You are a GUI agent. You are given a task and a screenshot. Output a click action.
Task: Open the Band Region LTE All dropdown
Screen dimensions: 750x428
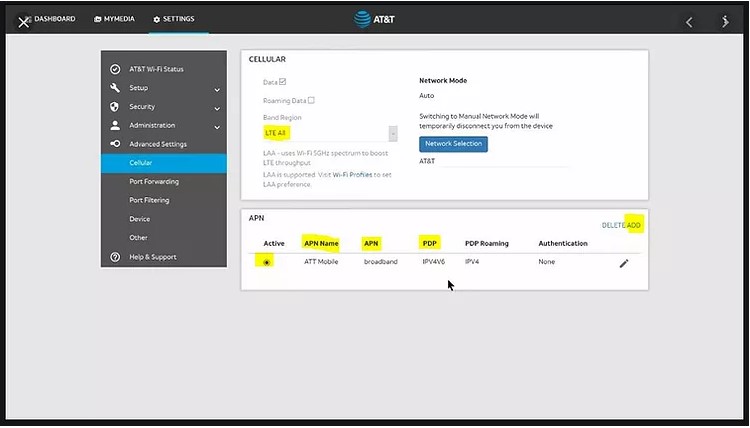point(330,133)
